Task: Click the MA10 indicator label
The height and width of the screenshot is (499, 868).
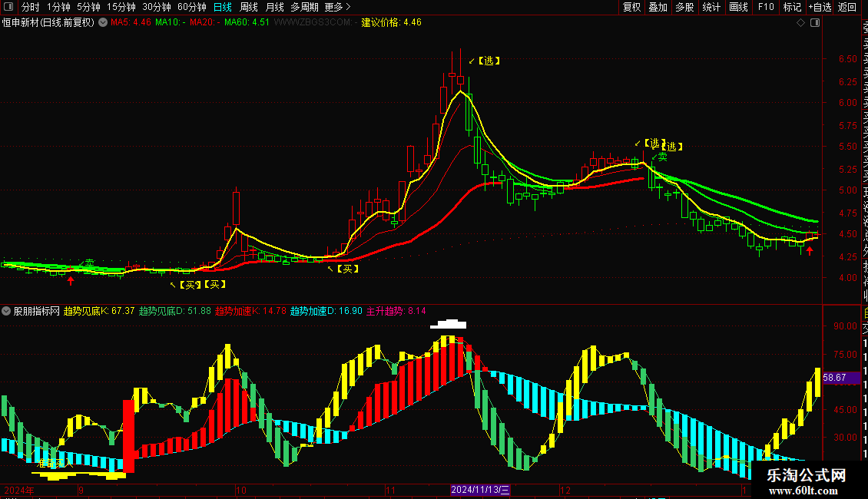Action: [170, 23]
